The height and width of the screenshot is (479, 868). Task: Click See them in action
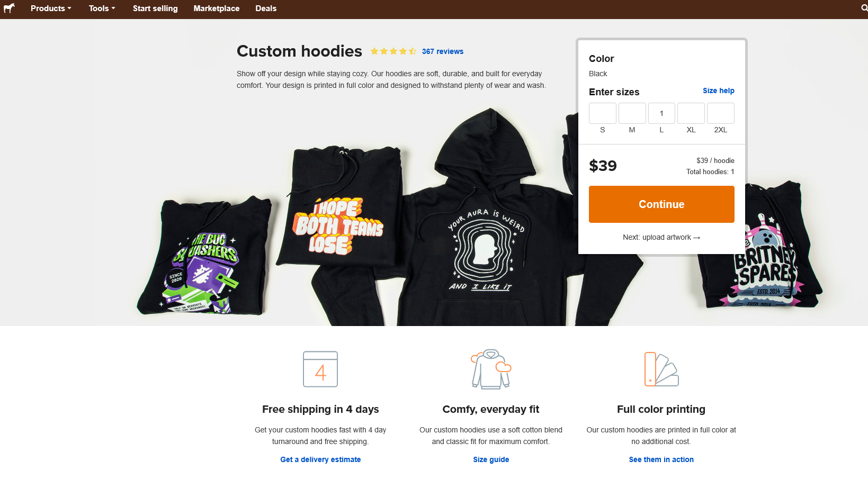click(x=661, y=459)
